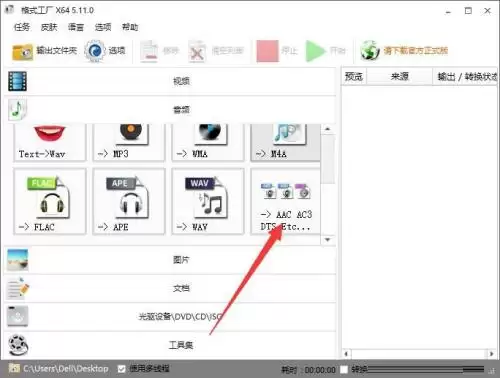Click the AAC AC3 DTS Etc tile

[x=286, y=201]
